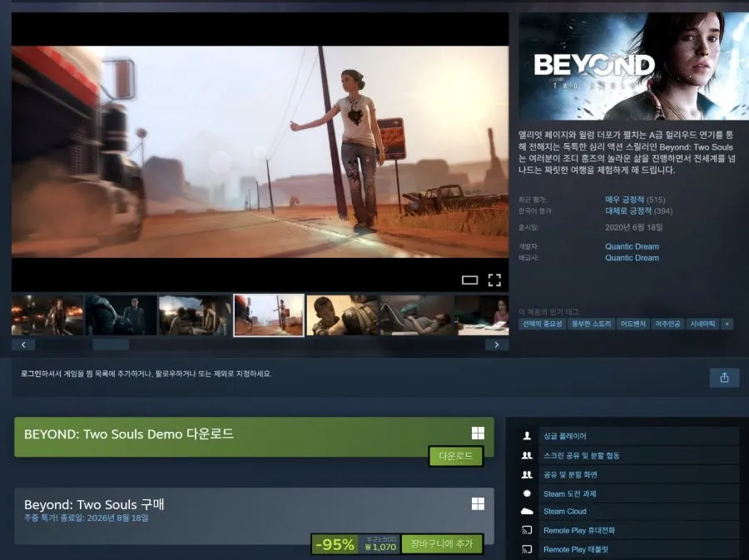
Task: Click icon beside 공유 및 분할 화면
Action: (527, 474)
